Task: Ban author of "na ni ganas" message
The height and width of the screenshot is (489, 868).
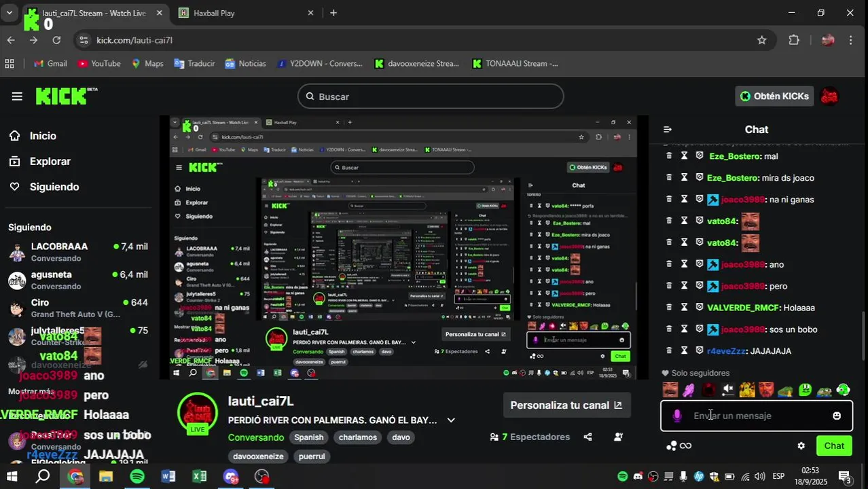Action: tap(700, 199)
